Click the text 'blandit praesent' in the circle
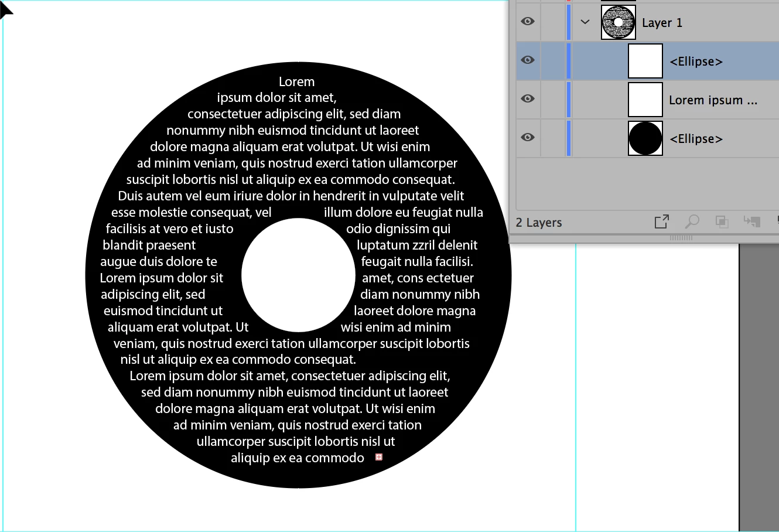Image resolution: width=779 pixels, height=532 pixels. (x=149, y=245)
